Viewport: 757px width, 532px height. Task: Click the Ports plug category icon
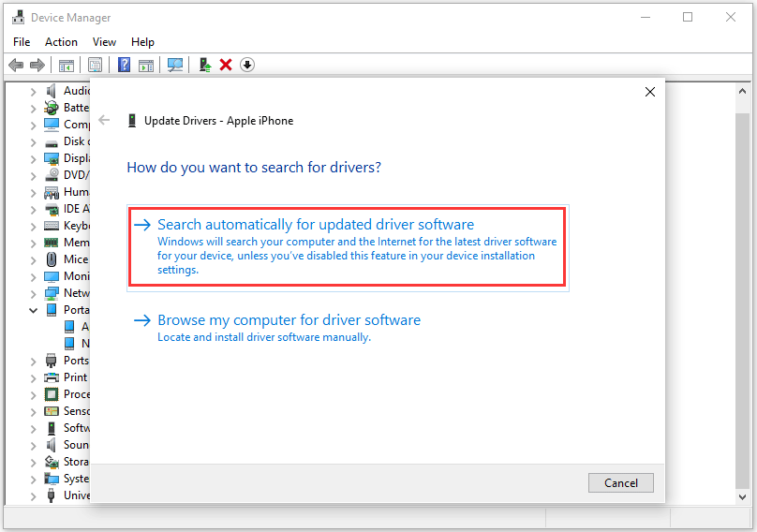(52, 361)
